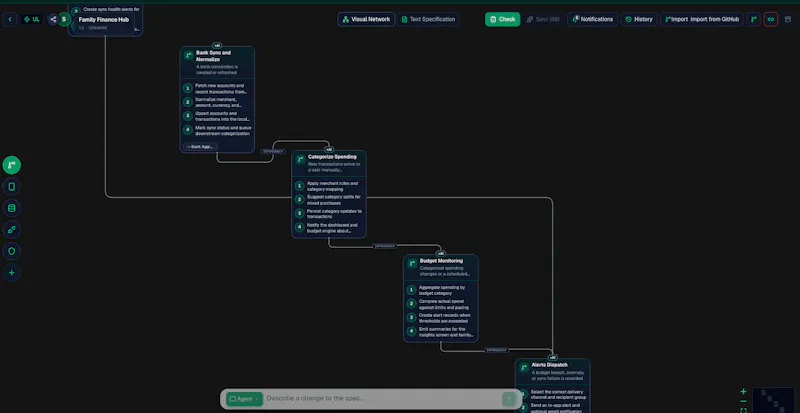
Task: Click the edit badge above Alerts Dispatch
Action: click(x=553, y=357)
